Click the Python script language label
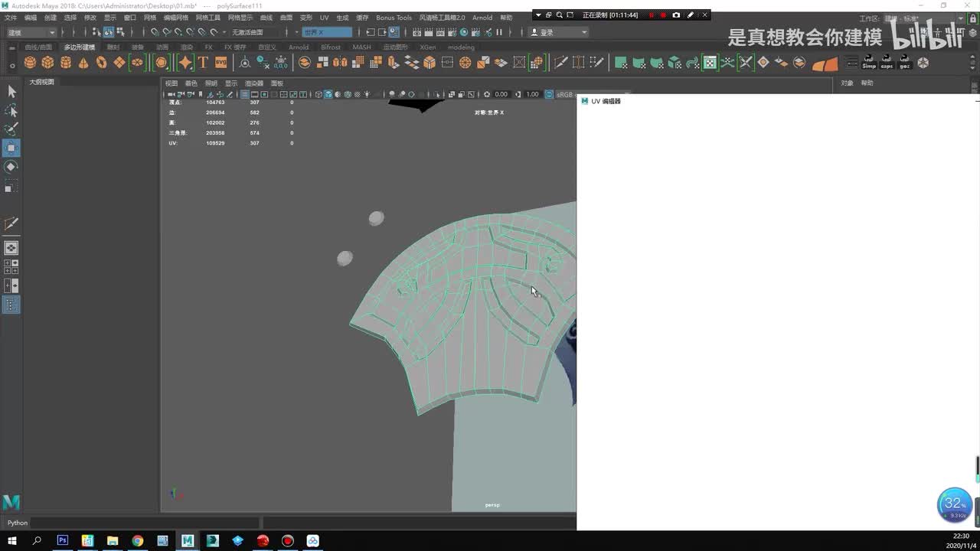Screen dimensions: 980x551 click(18, 523)
